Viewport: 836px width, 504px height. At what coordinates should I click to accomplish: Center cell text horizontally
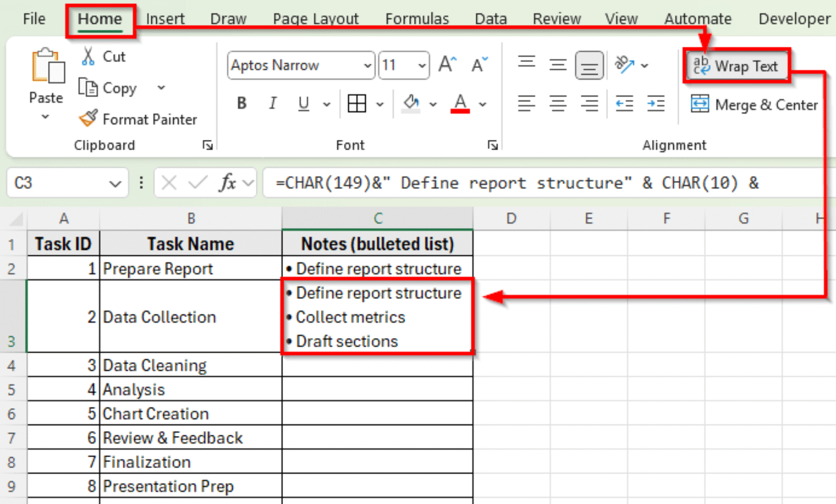(558, 103)
